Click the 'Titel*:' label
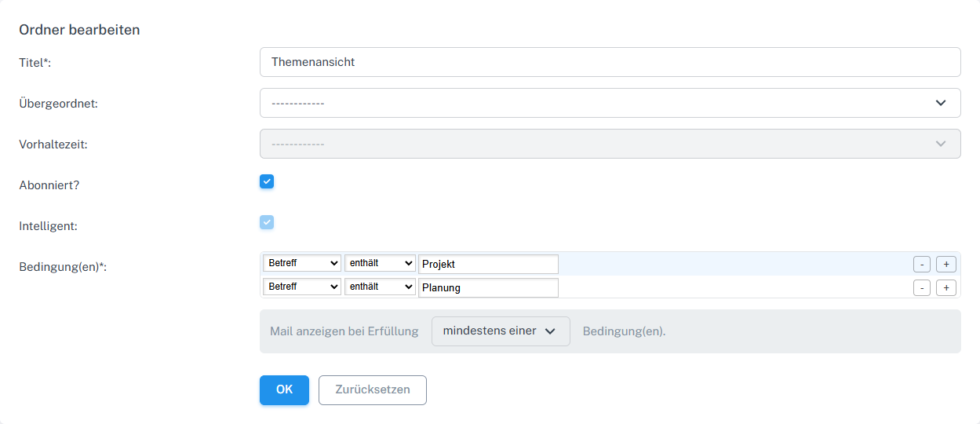Screen dimensions: 980x424 [x=35, y=63]
